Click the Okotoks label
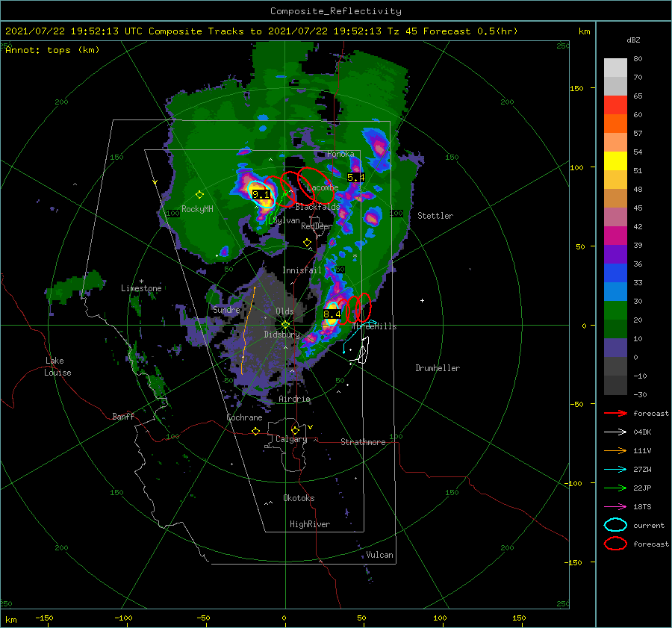 (x=299, y=498)
